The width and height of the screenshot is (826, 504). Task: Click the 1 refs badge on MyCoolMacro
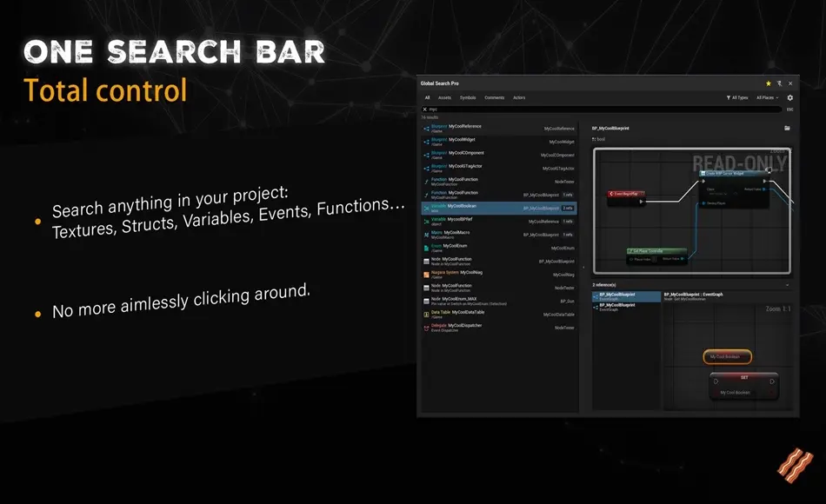[x=568, y=235]
